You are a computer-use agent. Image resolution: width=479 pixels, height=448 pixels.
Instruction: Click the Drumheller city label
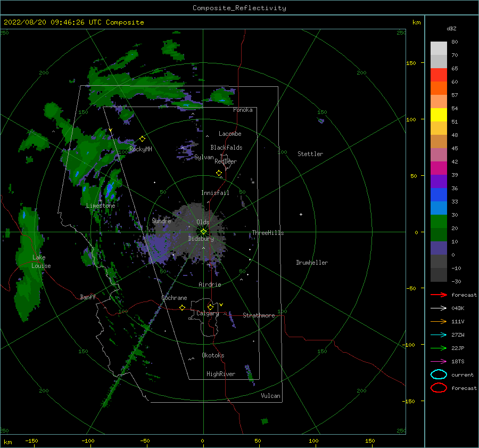[312, 263]
